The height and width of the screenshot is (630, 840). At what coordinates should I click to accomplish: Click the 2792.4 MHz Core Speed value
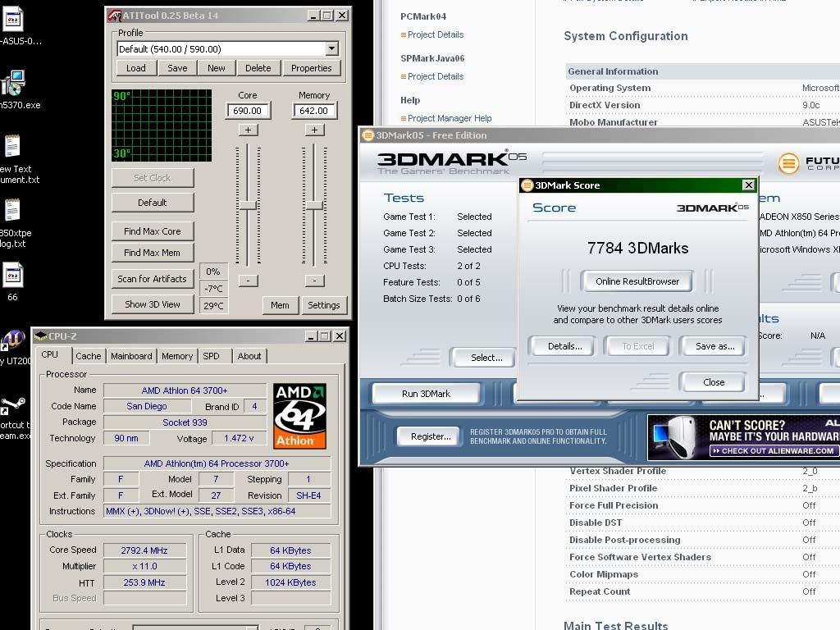pos(144,550)
